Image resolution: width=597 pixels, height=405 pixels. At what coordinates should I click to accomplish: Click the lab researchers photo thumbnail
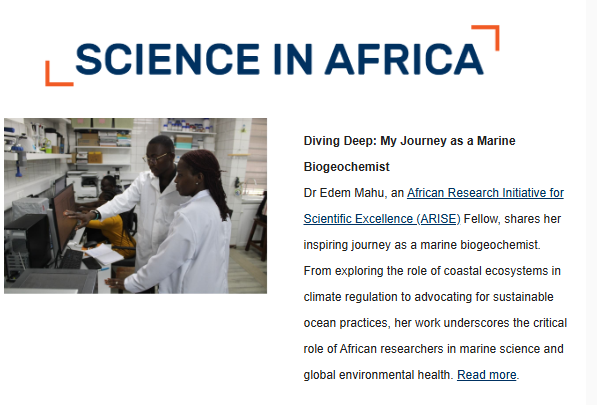click(136, 206)
